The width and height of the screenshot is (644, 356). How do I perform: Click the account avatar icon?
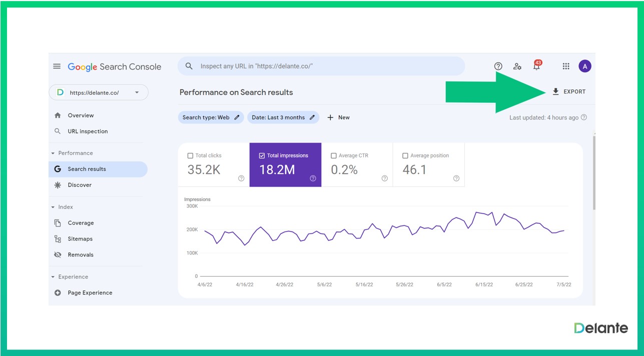(584, 66)
